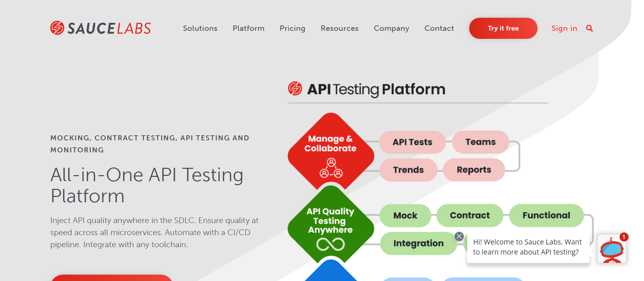The height and width of the screenshot is (281, 644).
Task: Open the search magnifier icon
Action: (x=589, y=28)
